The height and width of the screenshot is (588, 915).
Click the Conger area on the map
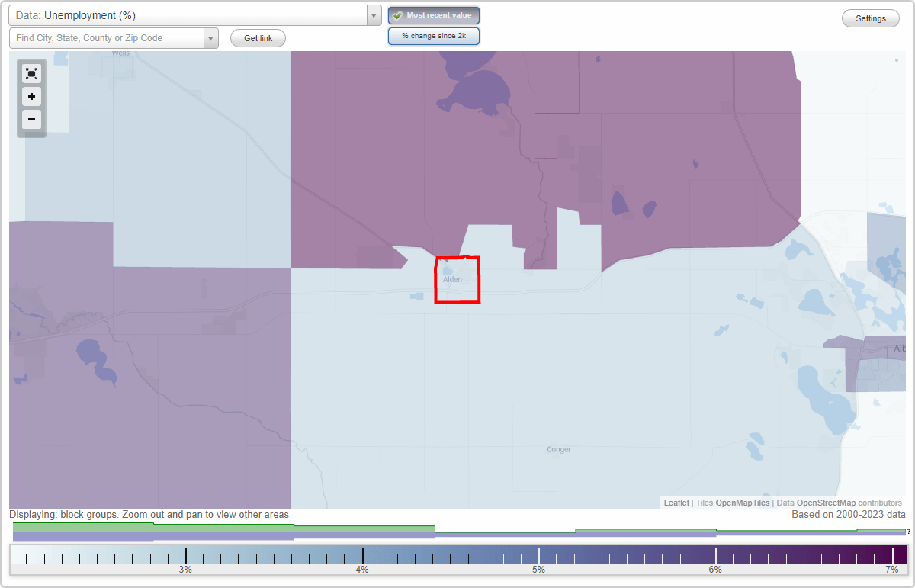558,449
